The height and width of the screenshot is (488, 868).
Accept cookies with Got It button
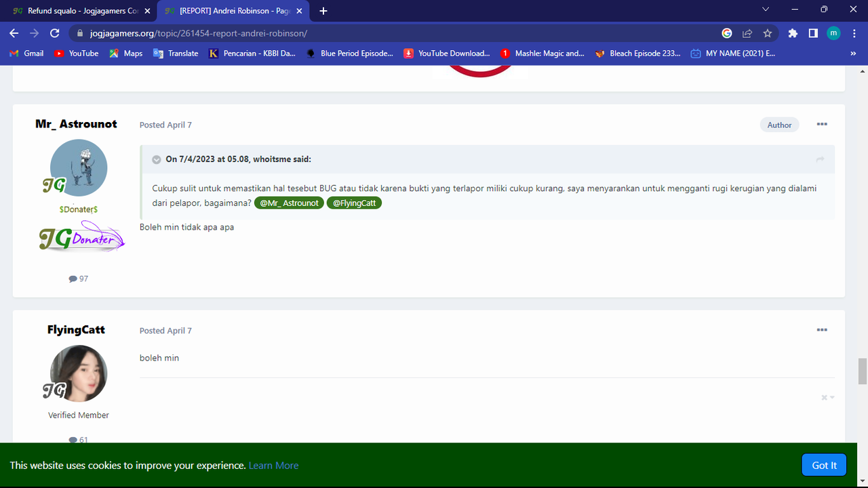824,465
